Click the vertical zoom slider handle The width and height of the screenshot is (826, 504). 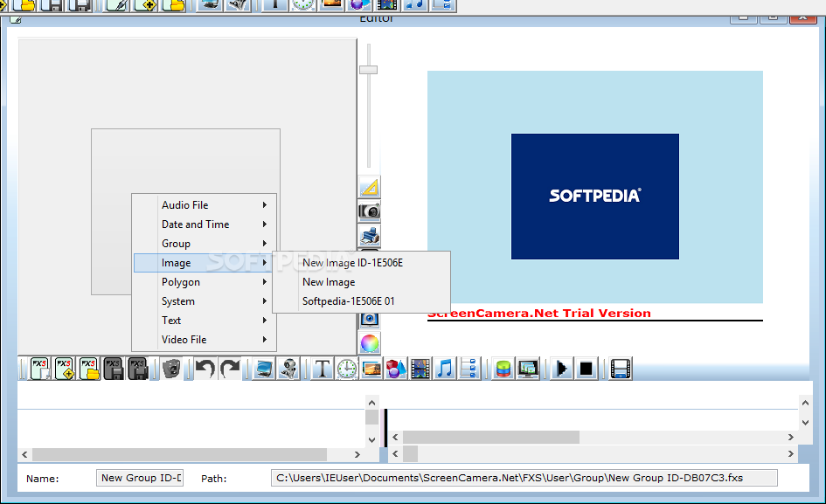(368, 70)
